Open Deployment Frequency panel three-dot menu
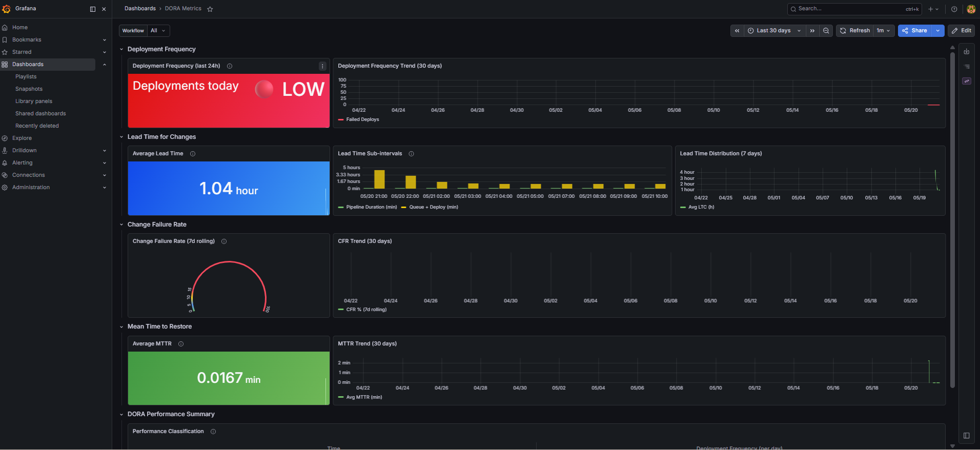 [322, 66]
